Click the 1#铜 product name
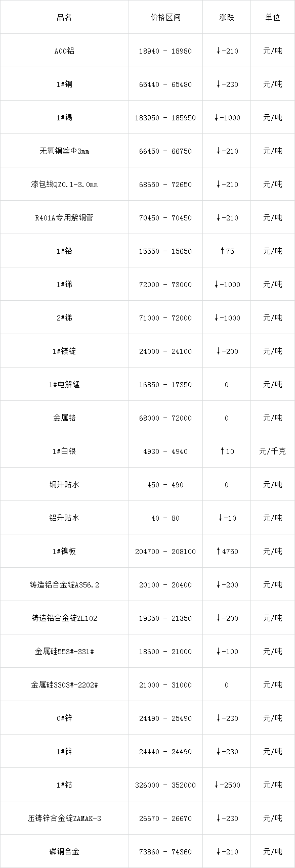This screenshot has height=868, width=295. pyautogui.click(x=64, y=84)
